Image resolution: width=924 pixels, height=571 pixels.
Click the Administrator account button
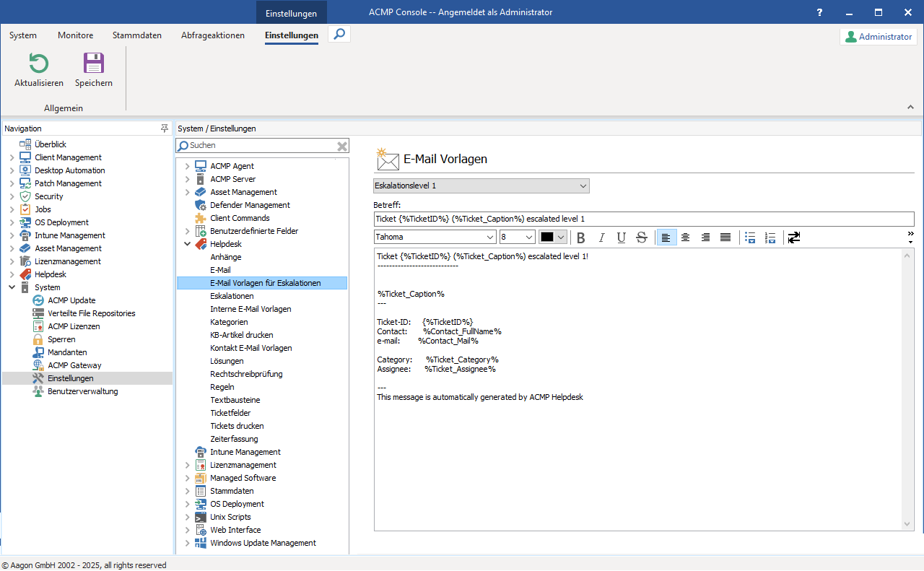tap(878, 36)
